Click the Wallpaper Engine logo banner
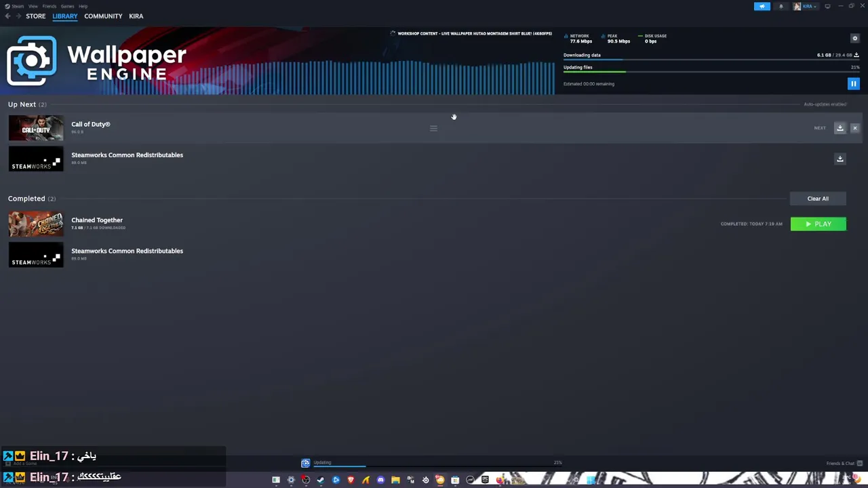The width and height of the screenshot is (868, 488). tap(97, 61)
